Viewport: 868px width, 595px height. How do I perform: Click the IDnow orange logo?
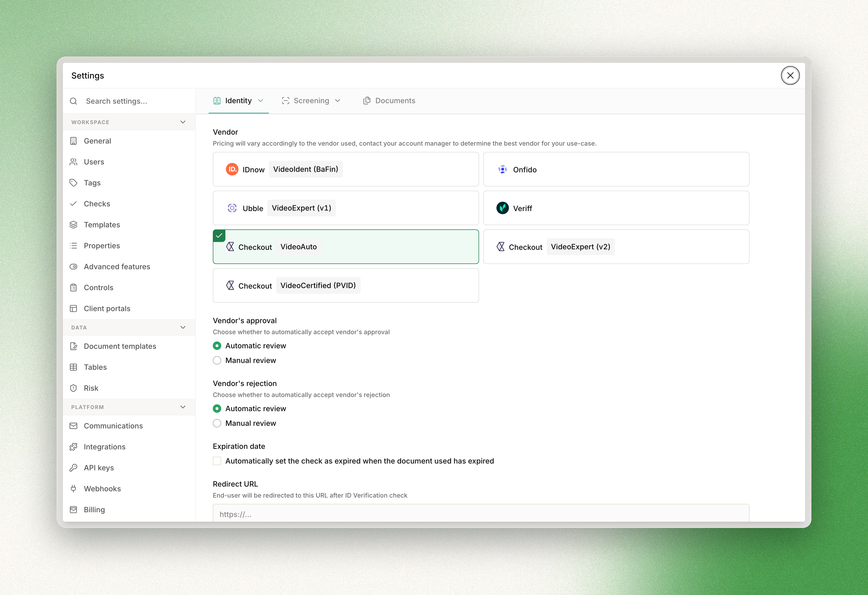coord(232,169)
